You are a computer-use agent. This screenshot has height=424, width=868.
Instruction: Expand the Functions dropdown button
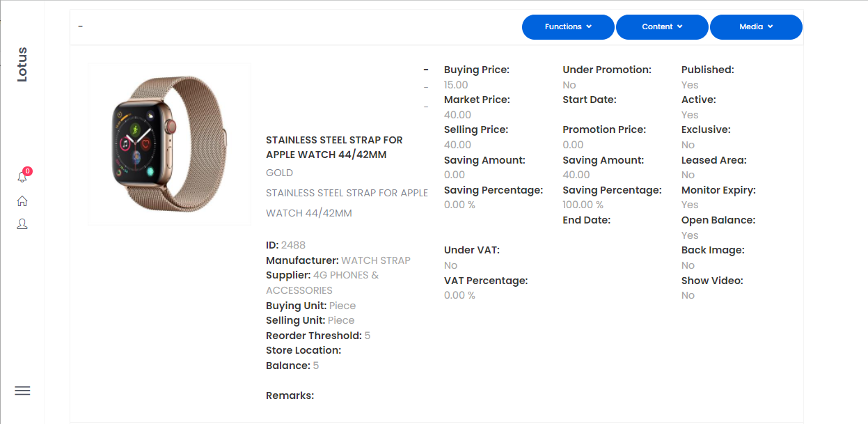(x=568, y=27)
